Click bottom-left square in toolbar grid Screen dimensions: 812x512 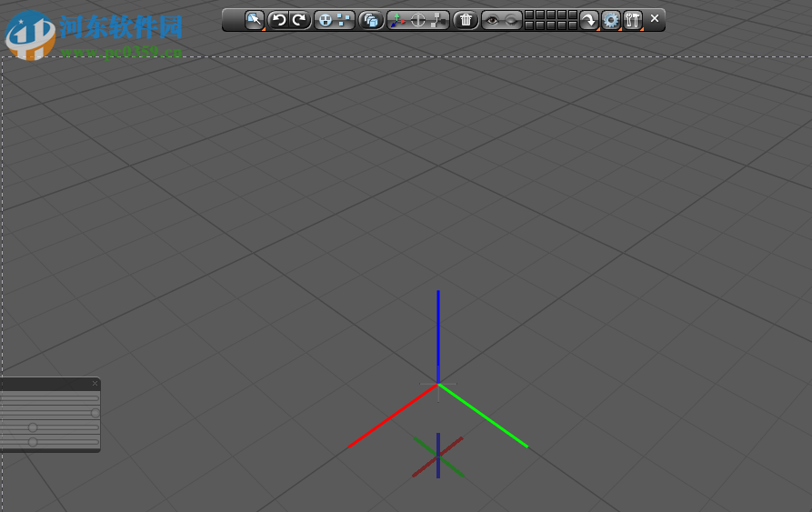tap(529, 25)
